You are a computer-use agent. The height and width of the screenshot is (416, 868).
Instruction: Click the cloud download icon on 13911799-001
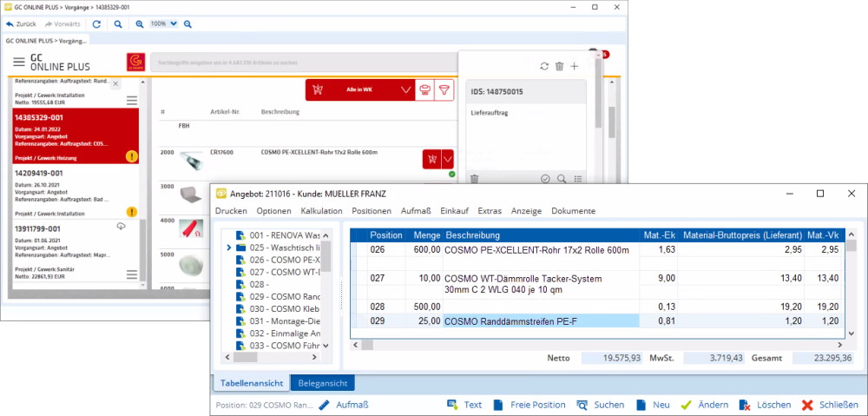click(121, 227)
